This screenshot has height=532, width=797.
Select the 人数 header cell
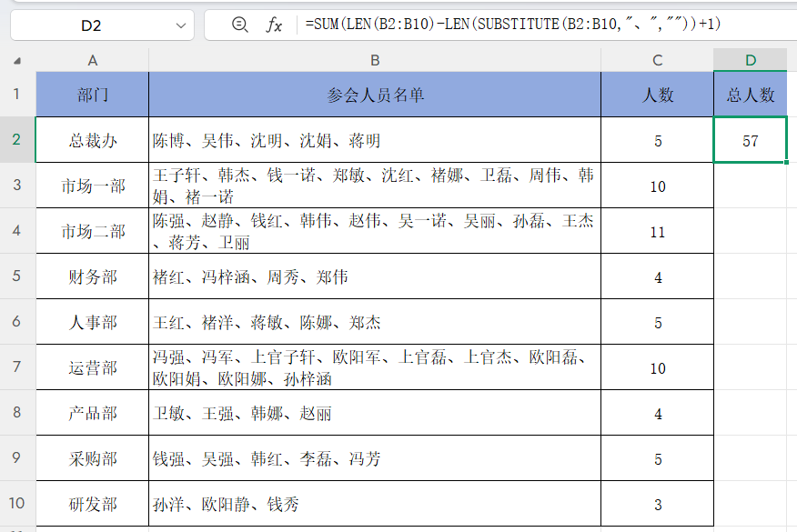click(x=657, y=95)
